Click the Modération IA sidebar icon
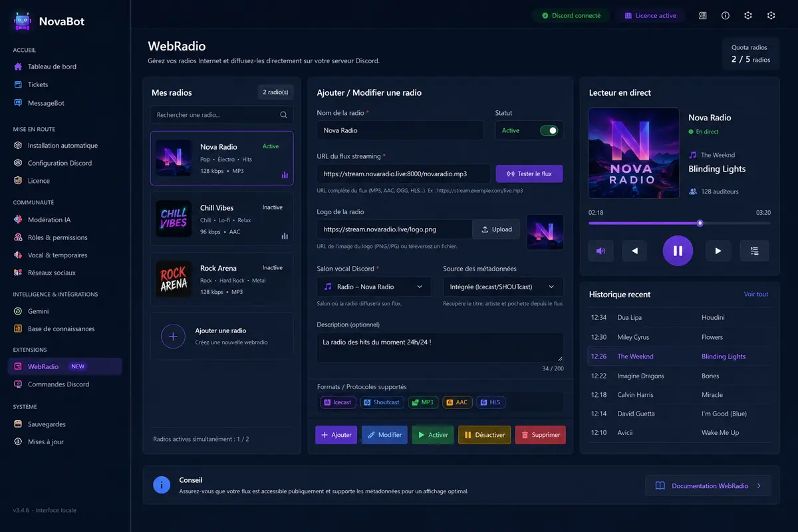 (19, 220)
